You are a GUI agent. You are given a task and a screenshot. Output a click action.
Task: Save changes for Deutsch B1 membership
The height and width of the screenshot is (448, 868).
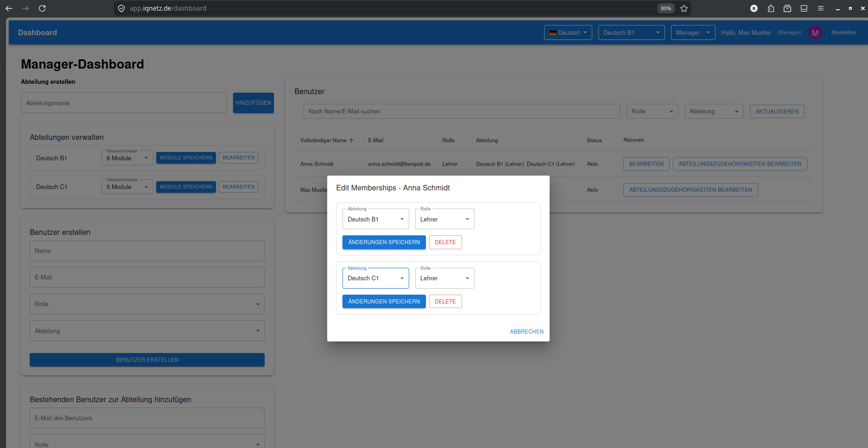(384, 242)
